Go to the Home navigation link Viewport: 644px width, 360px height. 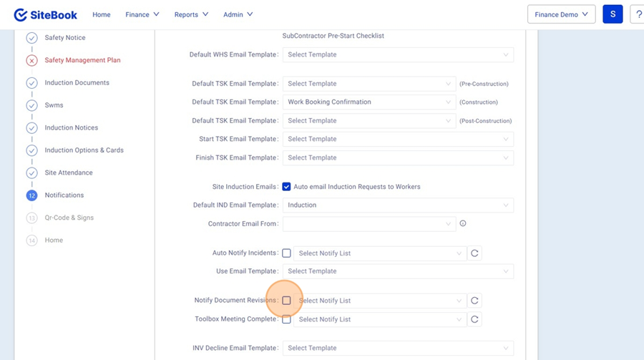pos(102,14)
